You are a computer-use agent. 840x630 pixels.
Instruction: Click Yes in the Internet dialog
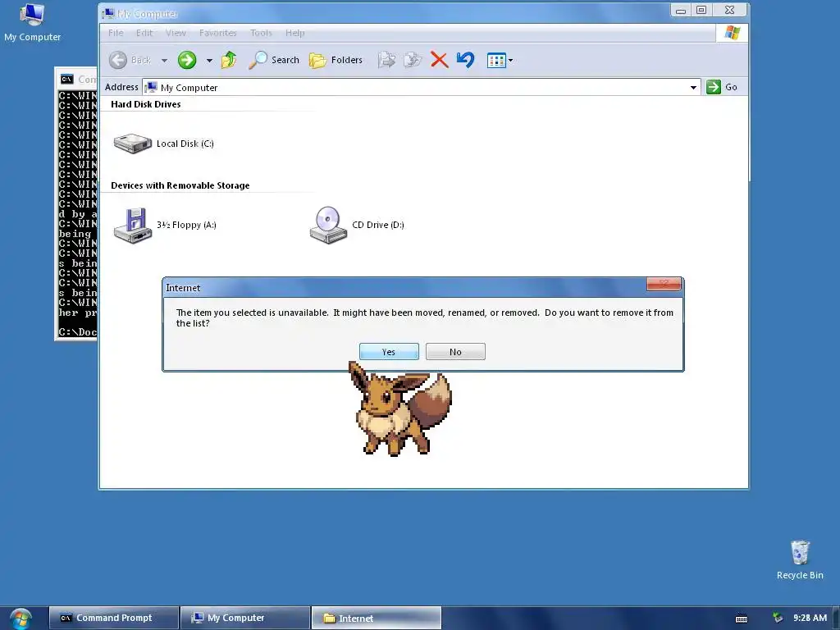point(389,351)
